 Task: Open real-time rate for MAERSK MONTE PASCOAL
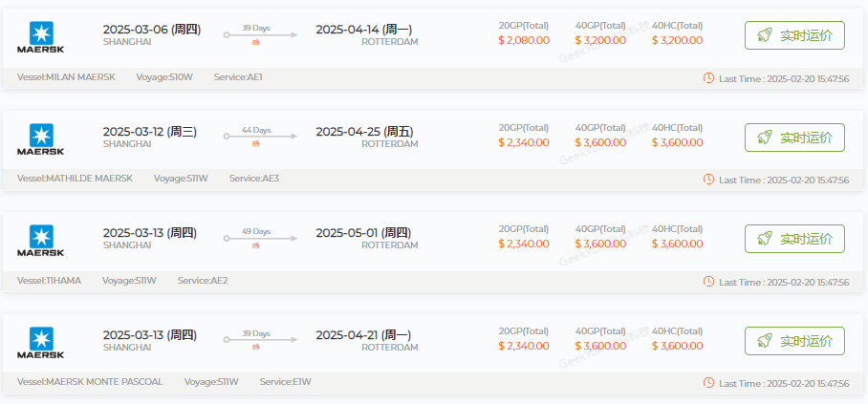tap(794, 341)
